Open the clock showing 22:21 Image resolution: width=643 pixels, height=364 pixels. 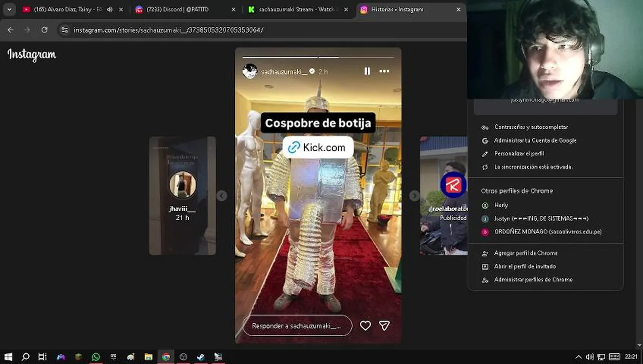(x=631, y=357)
